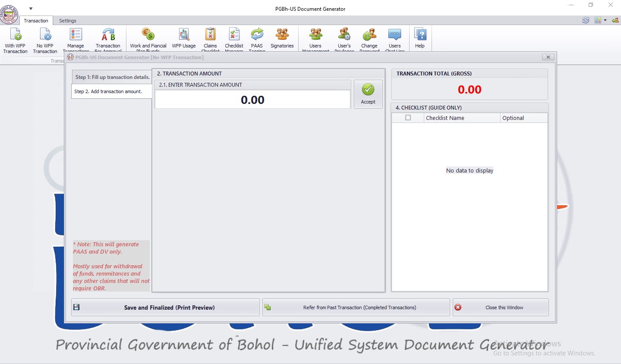Screen dimensions: 621x364
Task: Click Save and Finalized (Print Preview)
Action: [x=165, y=308]
